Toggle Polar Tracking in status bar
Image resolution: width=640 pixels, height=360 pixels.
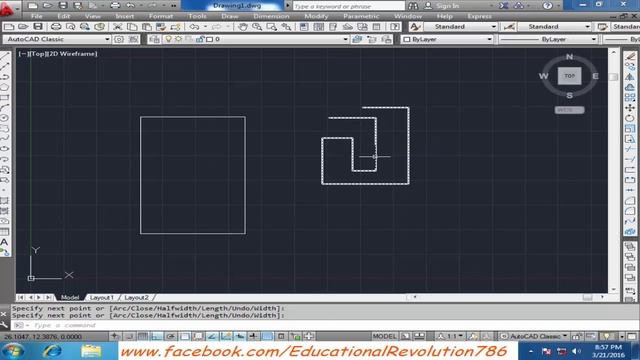[171, 336]
